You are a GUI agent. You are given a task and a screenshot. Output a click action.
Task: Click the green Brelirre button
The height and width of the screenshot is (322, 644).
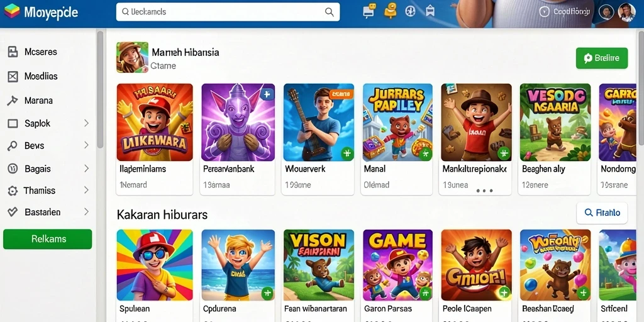tap(602, 58)
